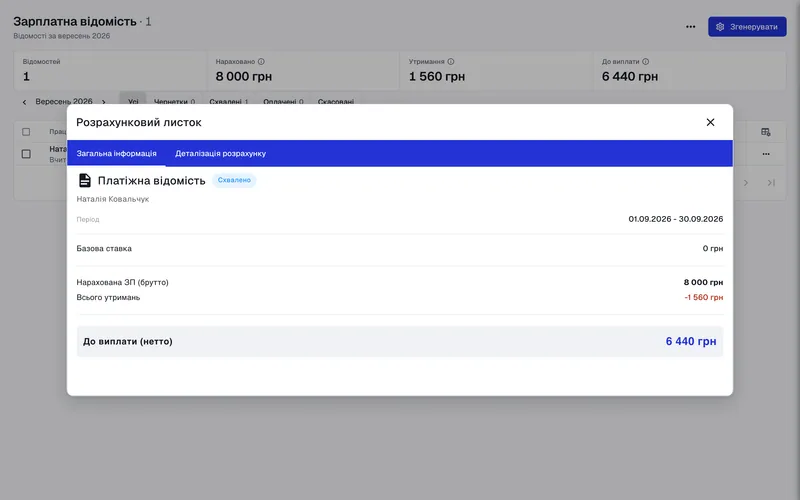The width and height of the screenshot is (800, 500).
Task: Switch to Деталізація розрахунку tab
Action: [220, 154]
